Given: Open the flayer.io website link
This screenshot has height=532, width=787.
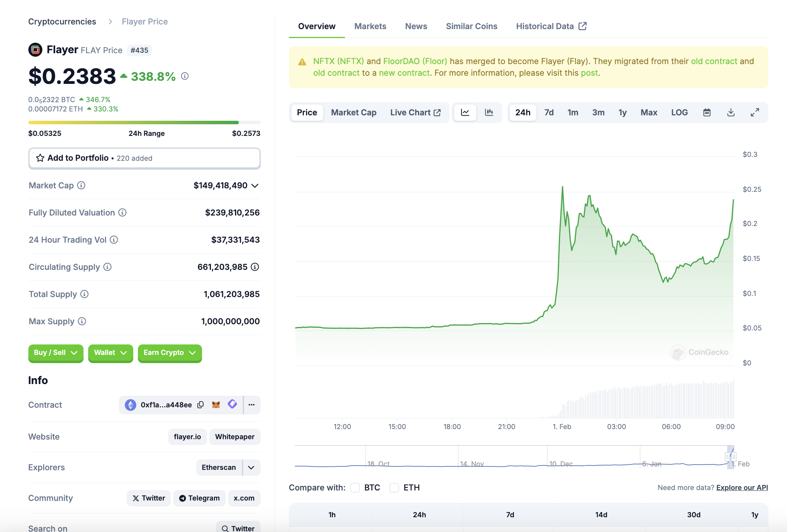Looking at the screenshot, I should (x=187, y=437).
